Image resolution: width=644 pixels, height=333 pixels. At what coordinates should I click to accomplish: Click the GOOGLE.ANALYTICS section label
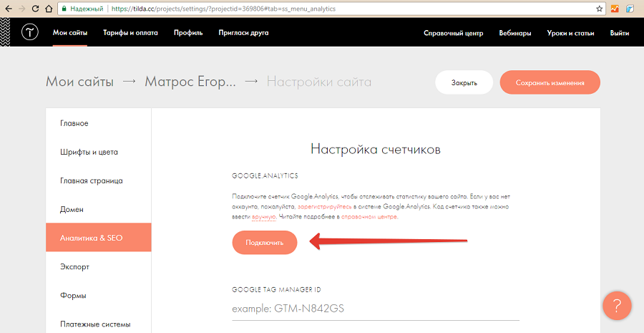click(x=265, y=175)
